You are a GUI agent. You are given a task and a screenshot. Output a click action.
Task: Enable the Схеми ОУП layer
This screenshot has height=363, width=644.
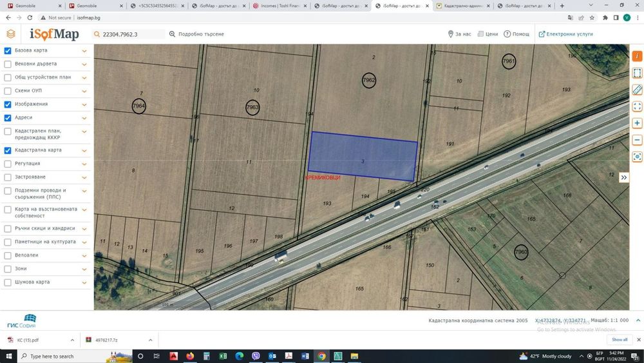[x=8, y=91]
